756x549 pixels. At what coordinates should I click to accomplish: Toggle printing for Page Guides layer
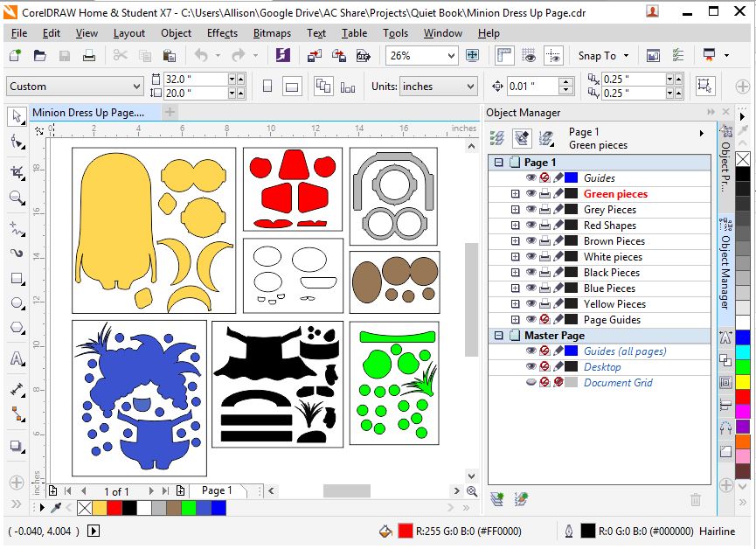click(544, 319)
